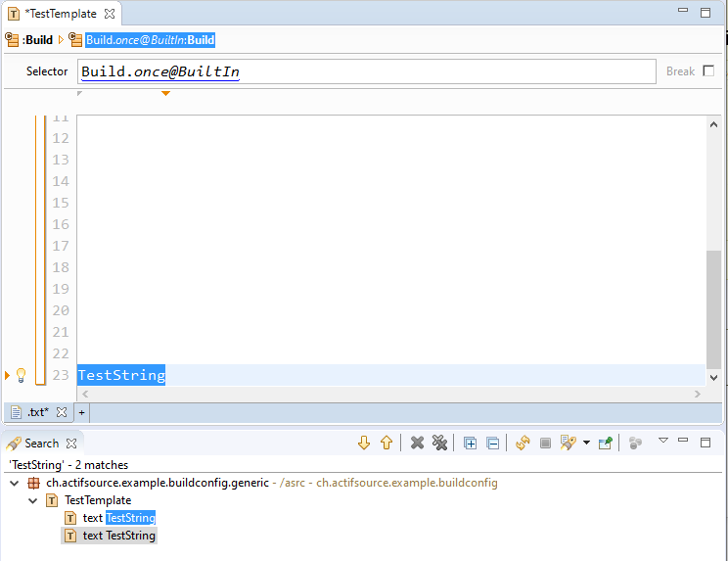Collapse all search results
The height and width of the screenshot is (561, 728).
(492, 444)
